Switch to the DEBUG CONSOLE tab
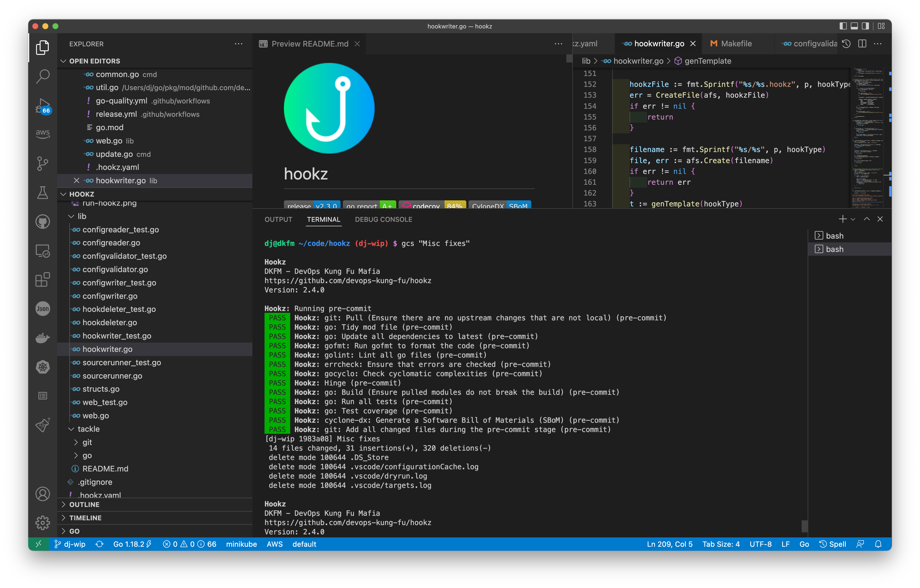Image resolution: width=920 pixels, height=588 pixels. tap(383, 219)
